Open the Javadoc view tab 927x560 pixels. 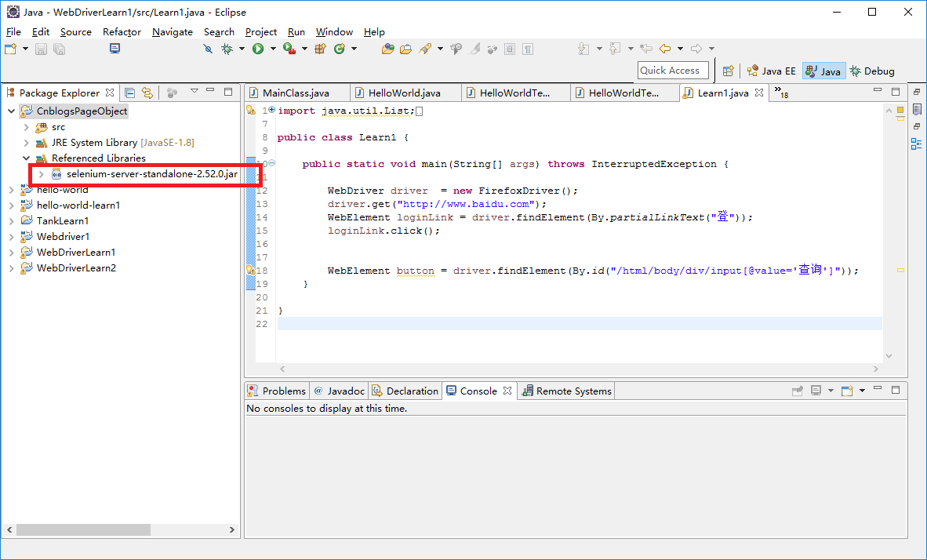click(x=340, y=391)
